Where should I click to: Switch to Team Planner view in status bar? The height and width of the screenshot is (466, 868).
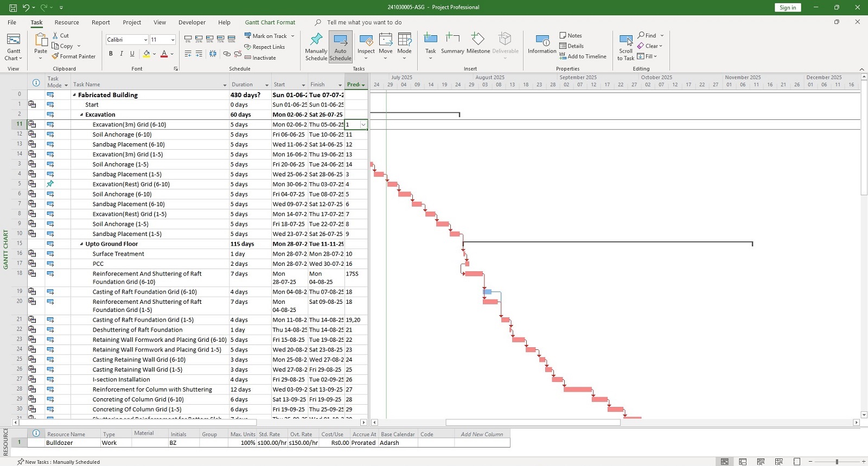click(x=761, y=462)
